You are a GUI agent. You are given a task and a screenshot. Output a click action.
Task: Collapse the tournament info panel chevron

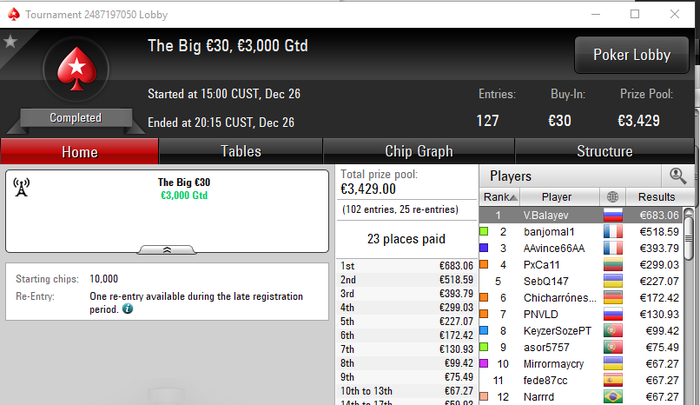click(167, 250)
